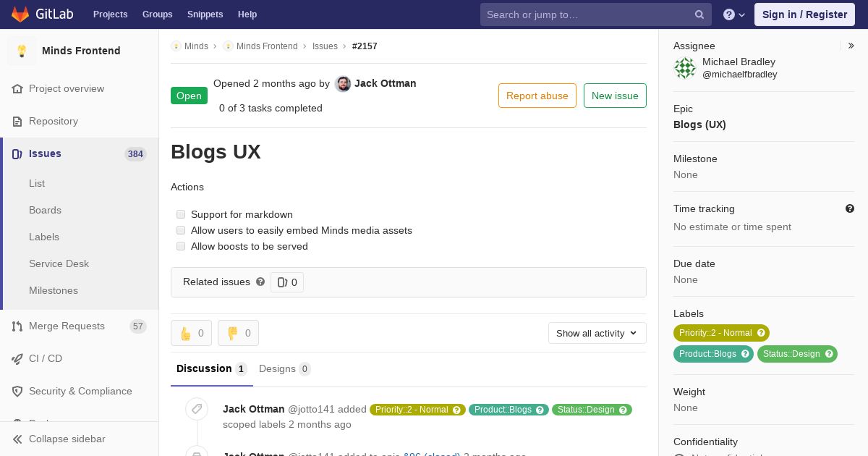Open Security & Compliance shield item
This screenshot has height=456, width=868.
point(80,391)
